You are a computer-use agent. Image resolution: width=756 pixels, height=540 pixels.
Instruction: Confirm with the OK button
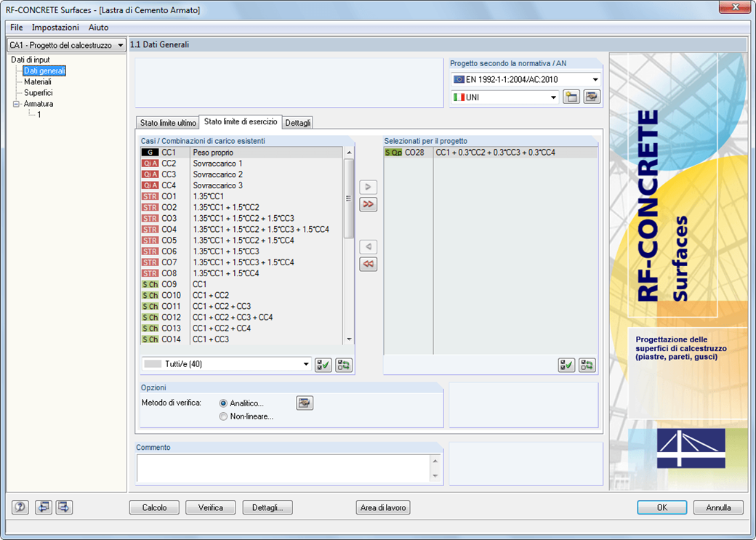(x=662, y=508)
